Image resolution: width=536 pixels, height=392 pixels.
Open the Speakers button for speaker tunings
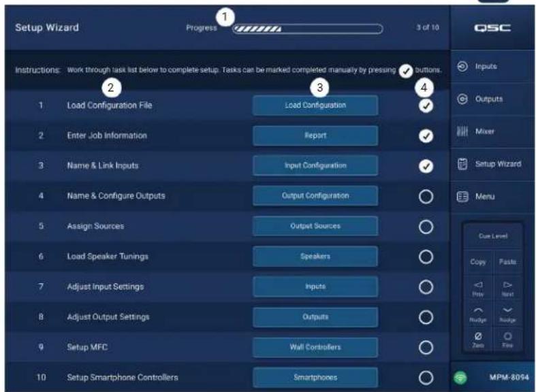[315, 256]
